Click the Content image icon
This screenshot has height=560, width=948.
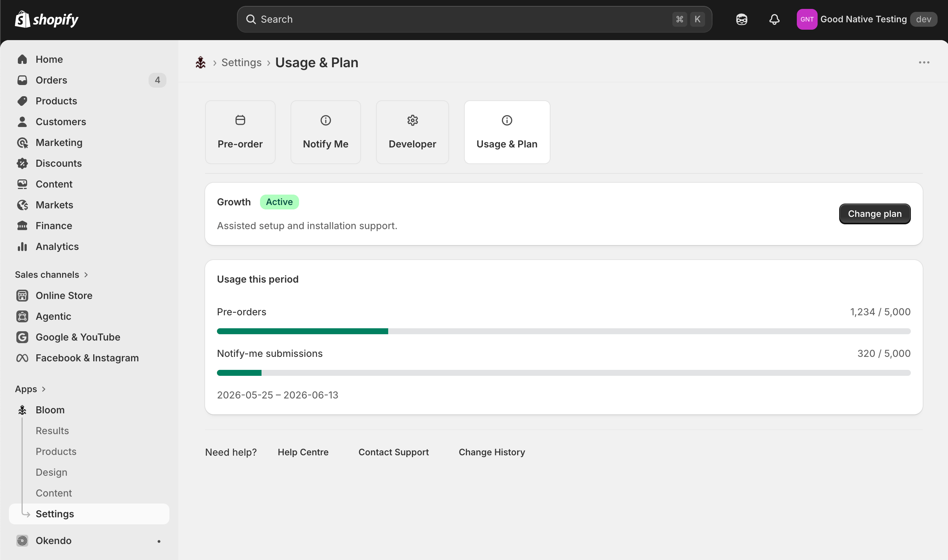click(x=22, y=184)
